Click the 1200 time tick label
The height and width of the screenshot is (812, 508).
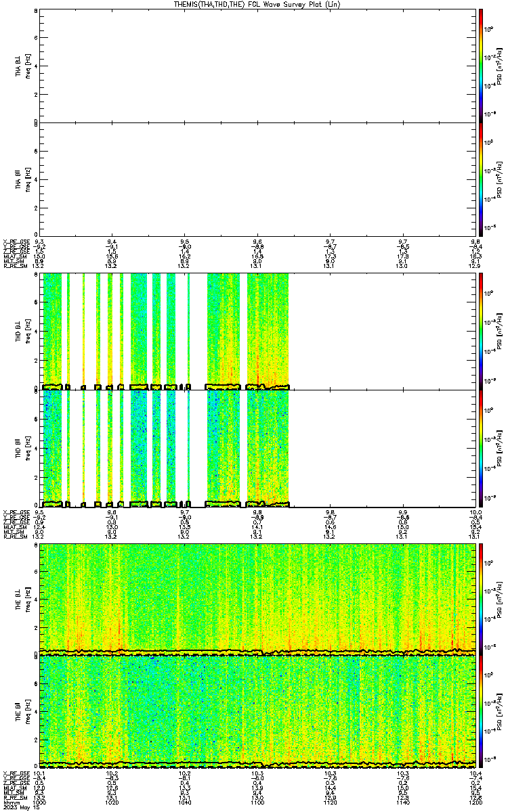click(x=473, y=803)
